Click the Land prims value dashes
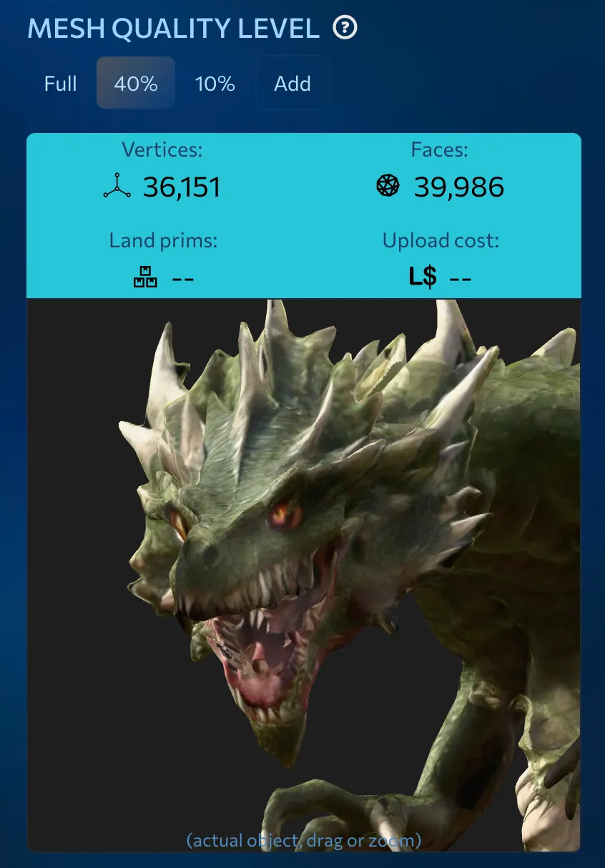Viewport: 605px width, 868px height. click(183, 278)
